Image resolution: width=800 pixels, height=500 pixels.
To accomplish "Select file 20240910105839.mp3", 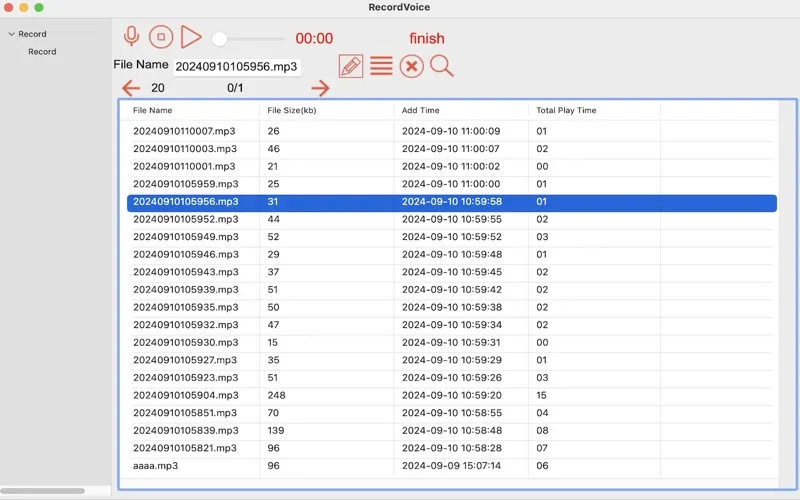I will pyautogui.click(x=186, y=431).
